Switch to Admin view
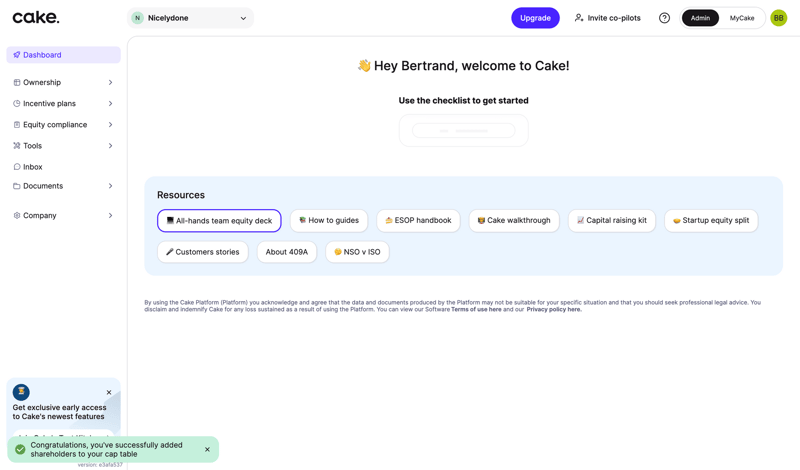 (700, 18)
